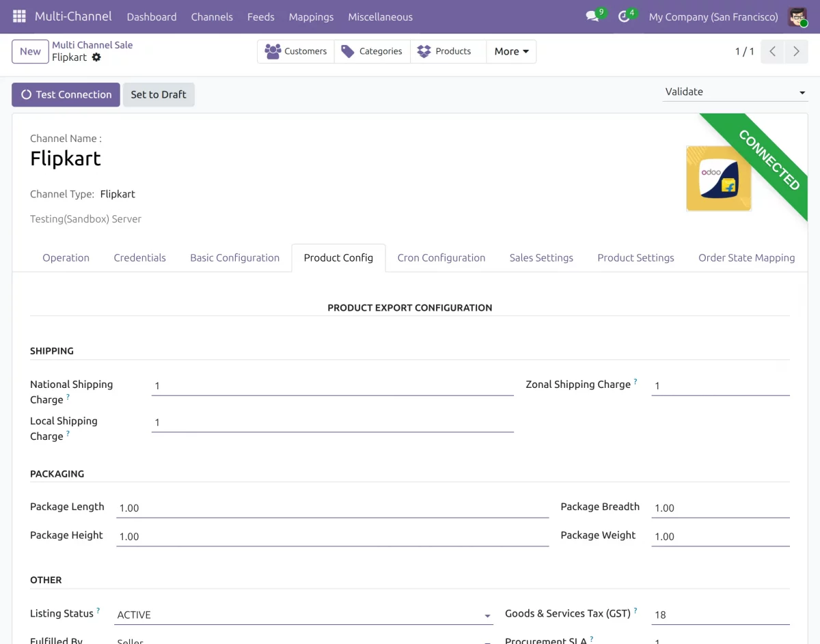Switch to the Product Settings tab
820x644 pixels.
635,257
